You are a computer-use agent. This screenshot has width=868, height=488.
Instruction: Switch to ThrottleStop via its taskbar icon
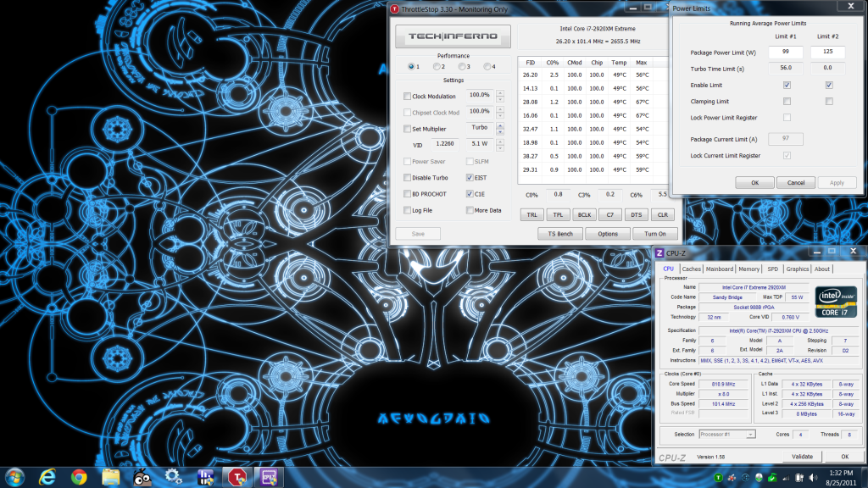237,477
